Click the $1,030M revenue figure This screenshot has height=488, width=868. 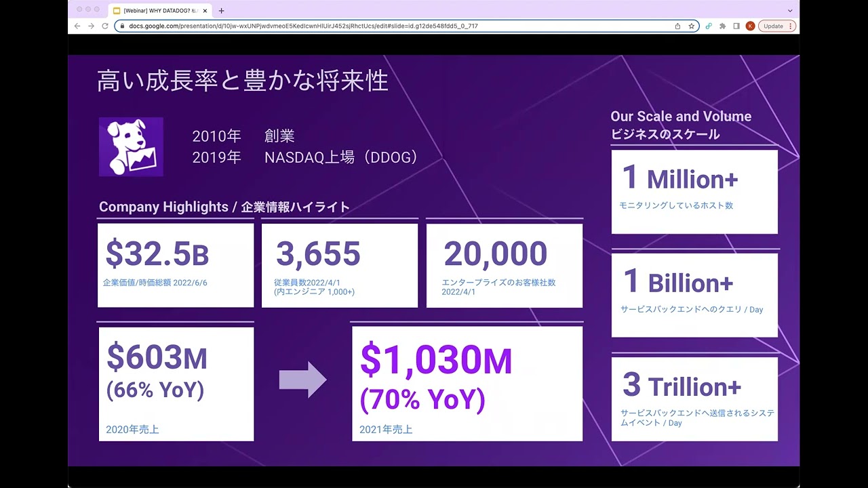click(x=436, y=360)
